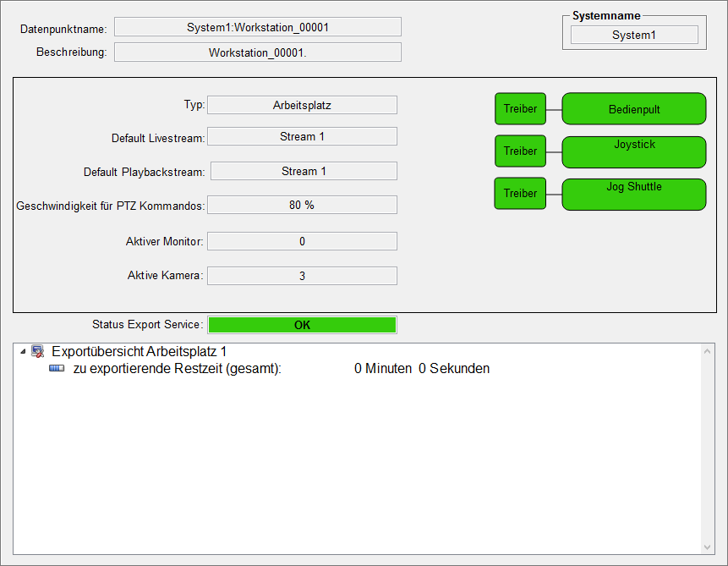Click the 'Aktive Kamera:' label
728x566 pixels.
[x=165, y=276]
